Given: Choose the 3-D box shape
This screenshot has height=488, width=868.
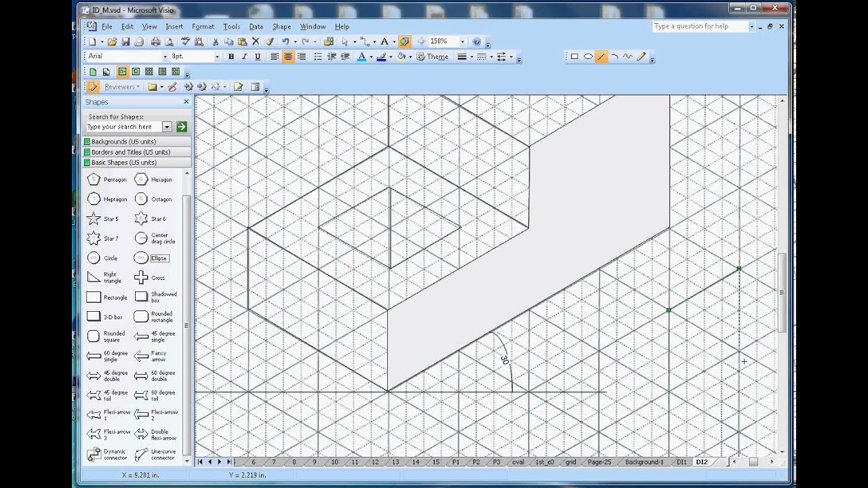Looking at the screenshot, I should [105, 317].
